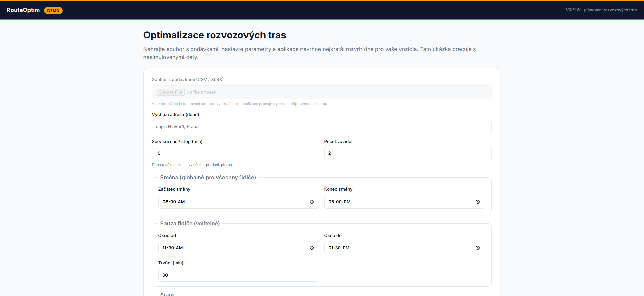The image size is (644, 296).
Task: Open clock picker for Okno od
Action: (312, 248)
